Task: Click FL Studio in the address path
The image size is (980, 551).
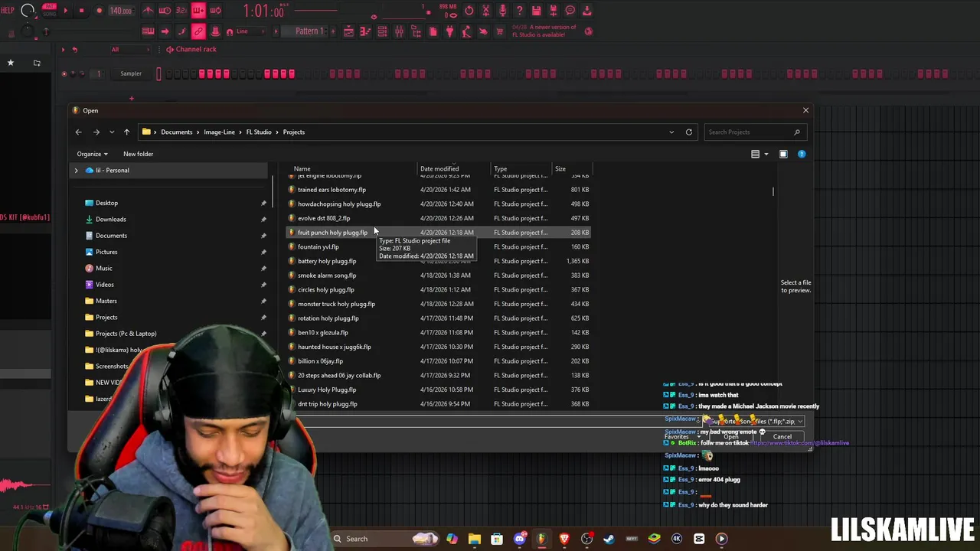Action: pos(259,132)
